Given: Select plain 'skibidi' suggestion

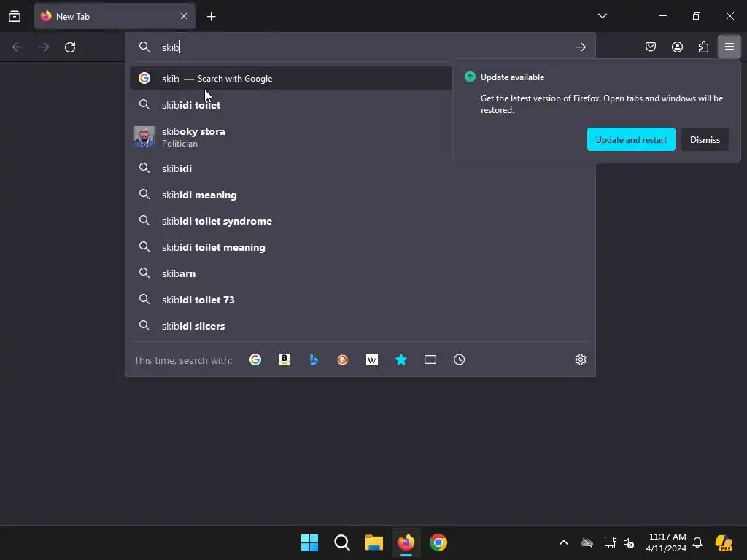Looking at the screenshot, I should click(360, 168).
